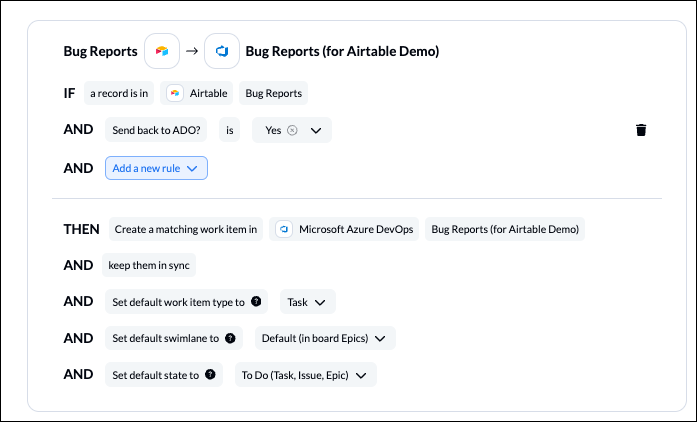Image resolution: width=697 pixels, height=422 pixels.
Task: Open the 'Add a new rule' dropdown
Action: (x=156, y=168)
